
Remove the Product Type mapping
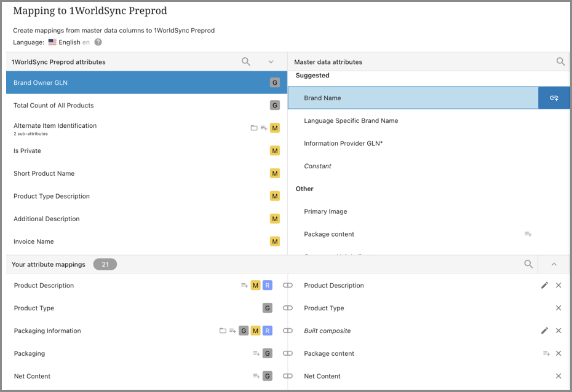coord(558,308)
